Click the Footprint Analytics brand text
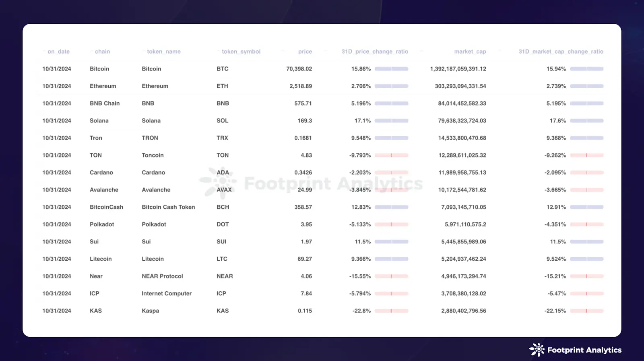644x361 pixels. pyautogui.click(x=584, y=350)
